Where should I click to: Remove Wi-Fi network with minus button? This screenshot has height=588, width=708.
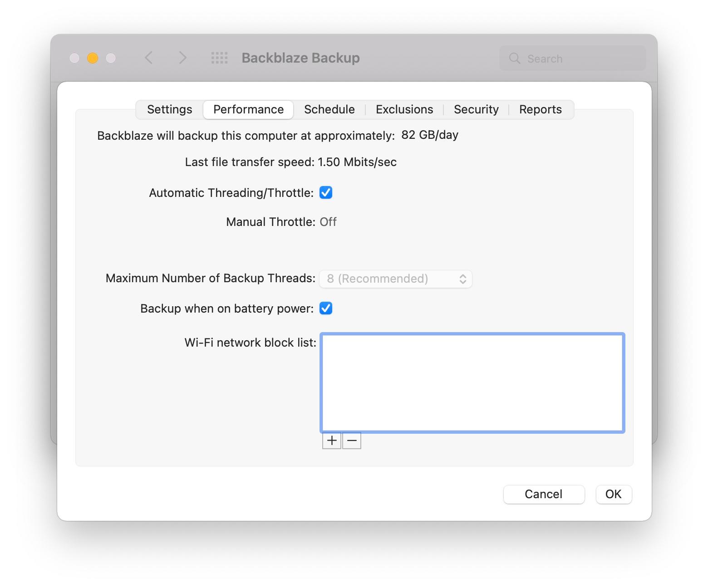click(352, 441)
